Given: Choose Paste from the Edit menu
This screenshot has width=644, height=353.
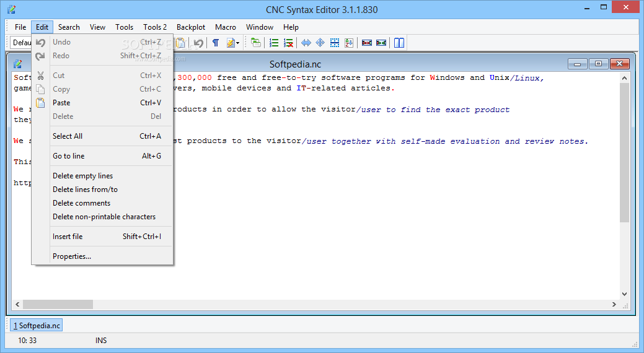Looking at the screenshot, I should (102, 103).
